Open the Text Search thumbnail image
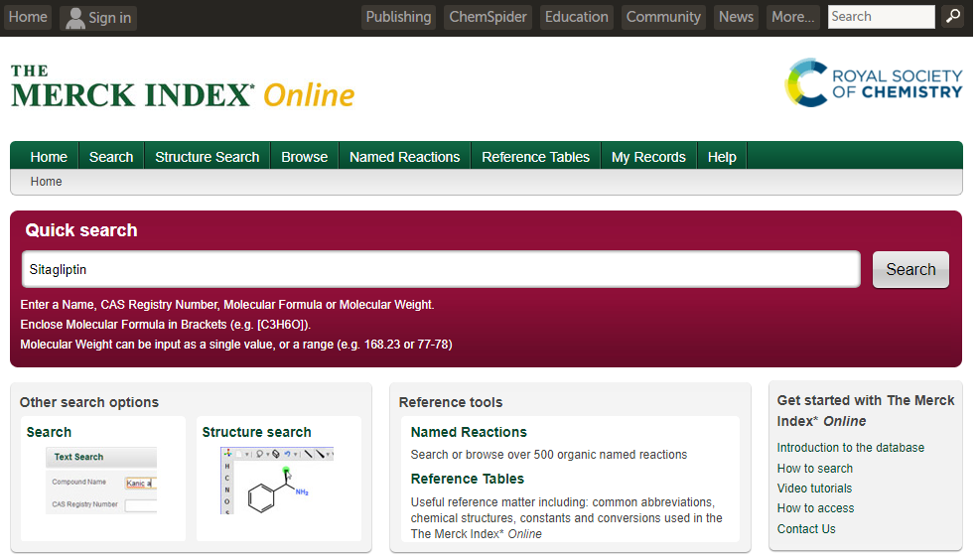The image size is (978, 560). 101,481
